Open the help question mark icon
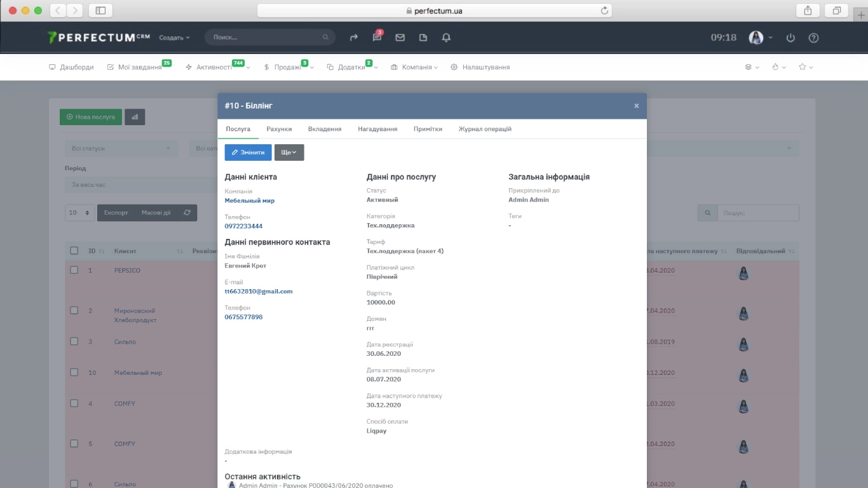The height and width of the screenshot is (488, 868). (x=813, y=37)
